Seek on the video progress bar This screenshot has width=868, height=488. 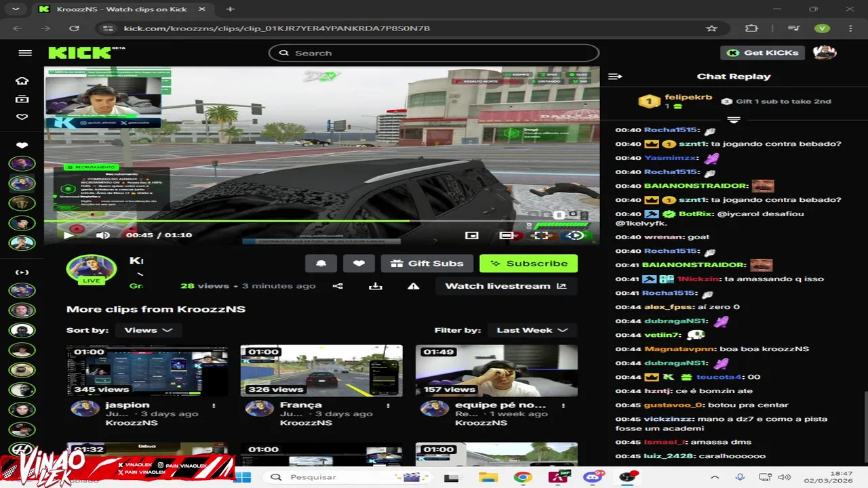click(x=321, y=221)
